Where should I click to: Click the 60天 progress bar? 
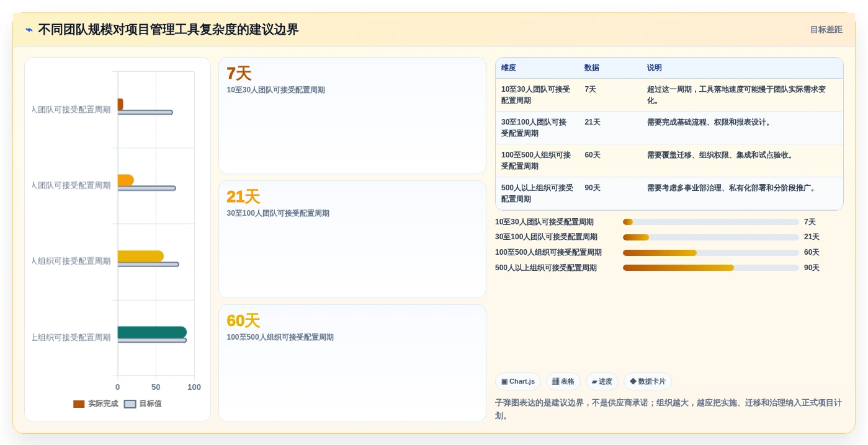pos(711,253)
